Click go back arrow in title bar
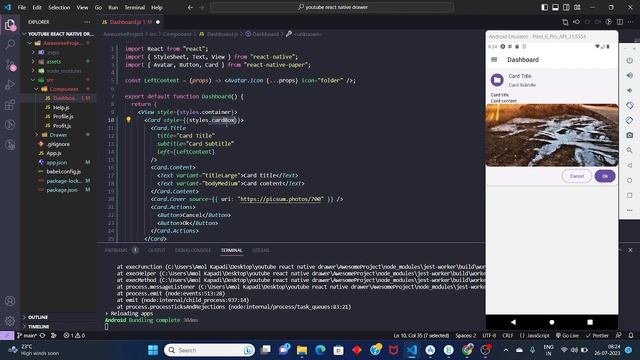 coord(190,7)
